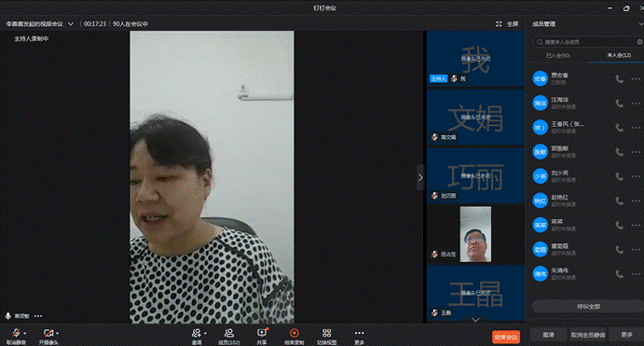Image resolution: width=644 pixels, height=346 pixels.
Task: Click 邀请 button in member panel
Action: (x=548, y=335)
